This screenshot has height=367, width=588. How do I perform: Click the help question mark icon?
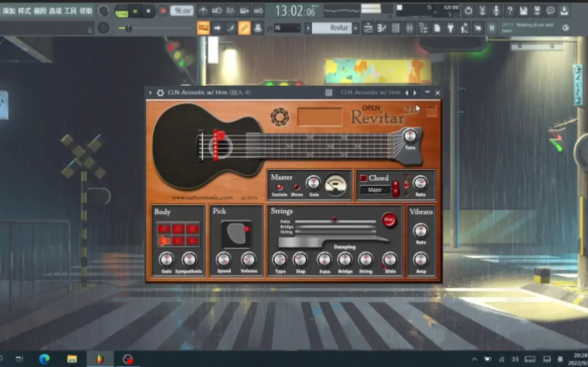[x=510, y=11]
